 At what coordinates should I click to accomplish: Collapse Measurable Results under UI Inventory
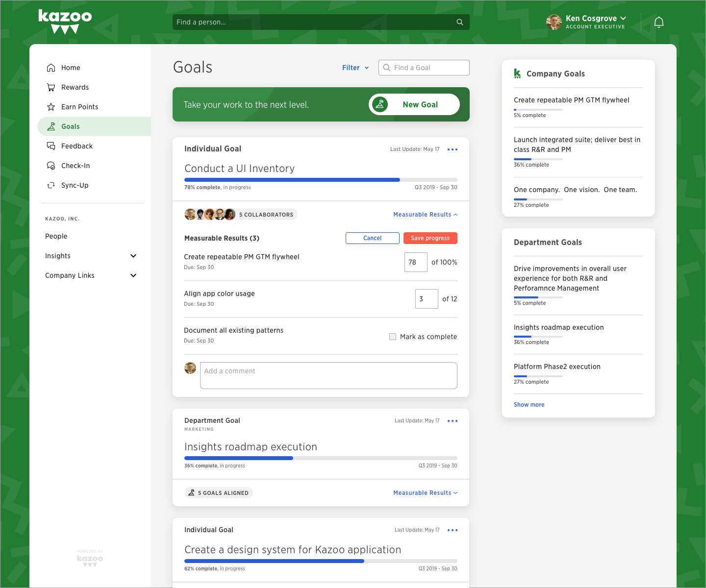[425, 215]
